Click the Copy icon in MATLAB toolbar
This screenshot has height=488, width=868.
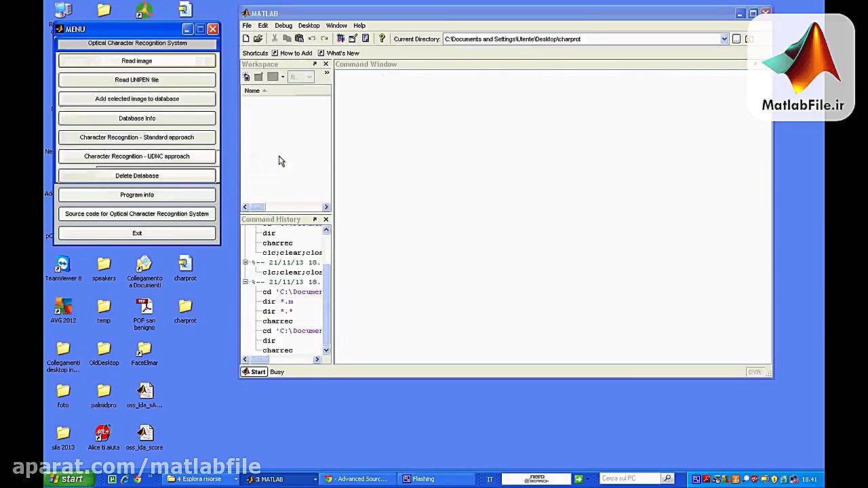(x=286, y=39)
